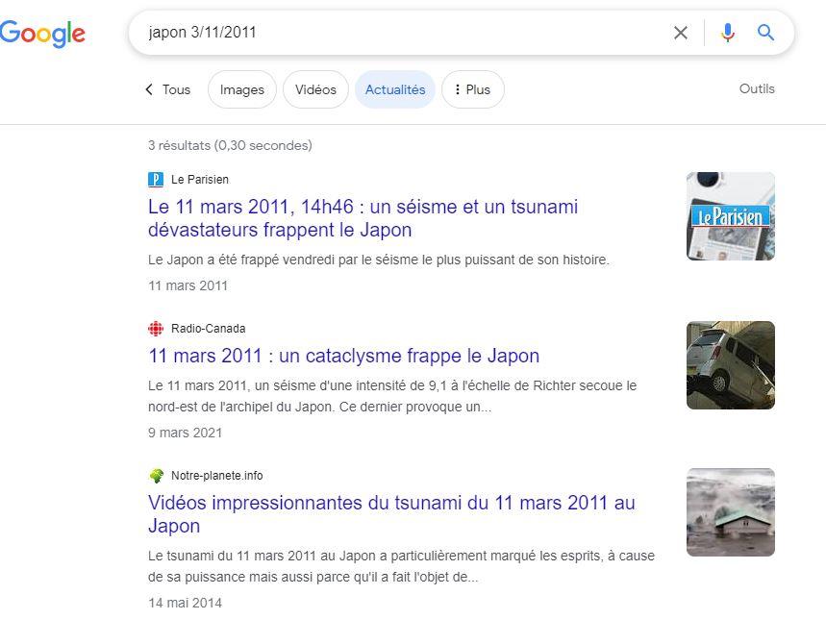Image resolution: width=826 pixels, height=644 pixels.
Task: Open the wrecked car thumbnail
Action: tap(731, 365)
